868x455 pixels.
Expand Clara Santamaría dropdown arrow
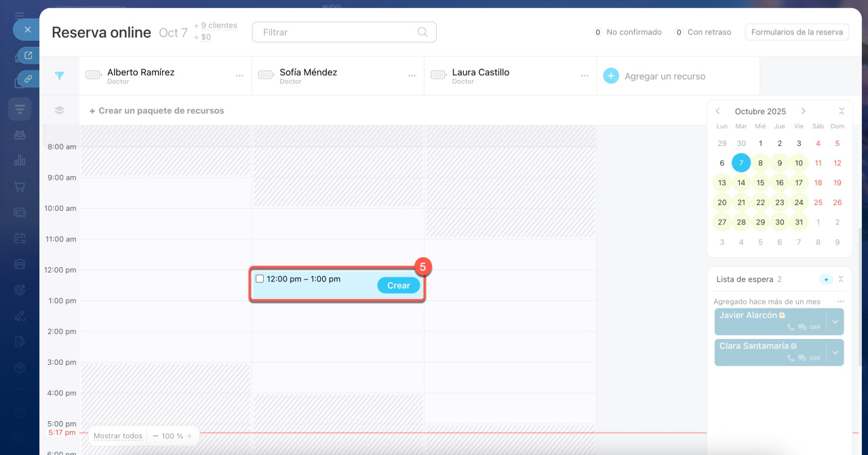[835, 353]
